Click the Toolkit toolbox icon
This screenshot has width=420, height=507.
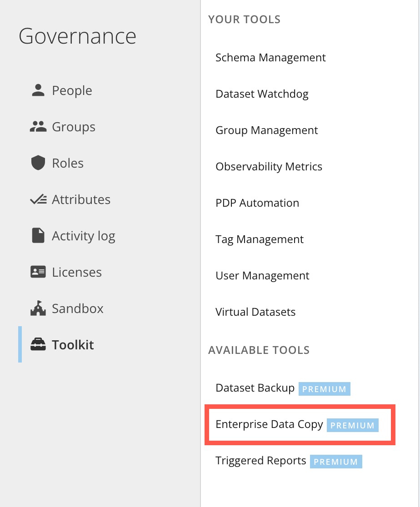click(x=37, y=344)
